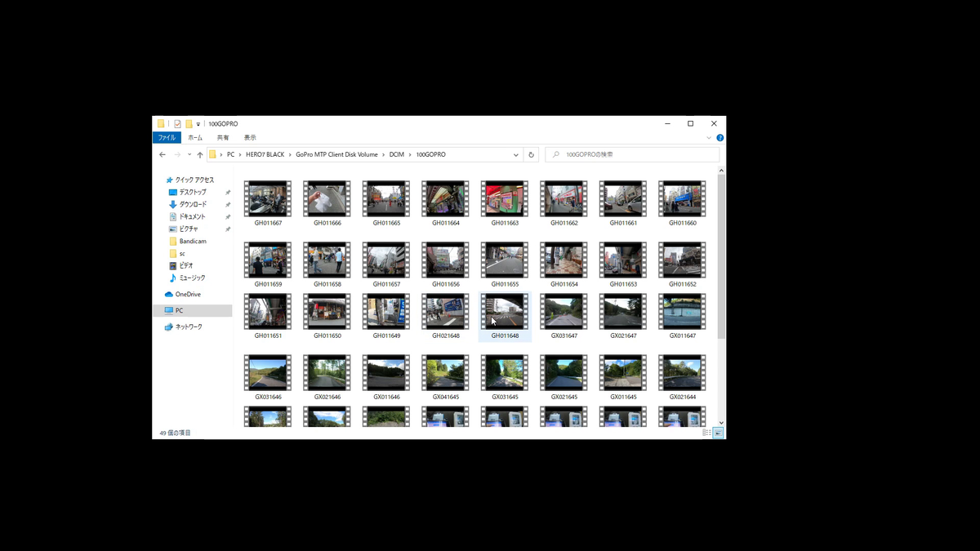This screenshot has width=980, height=551.
Task: Select video file GH011659
Action: pyautogui.click(x=268, y=265)
